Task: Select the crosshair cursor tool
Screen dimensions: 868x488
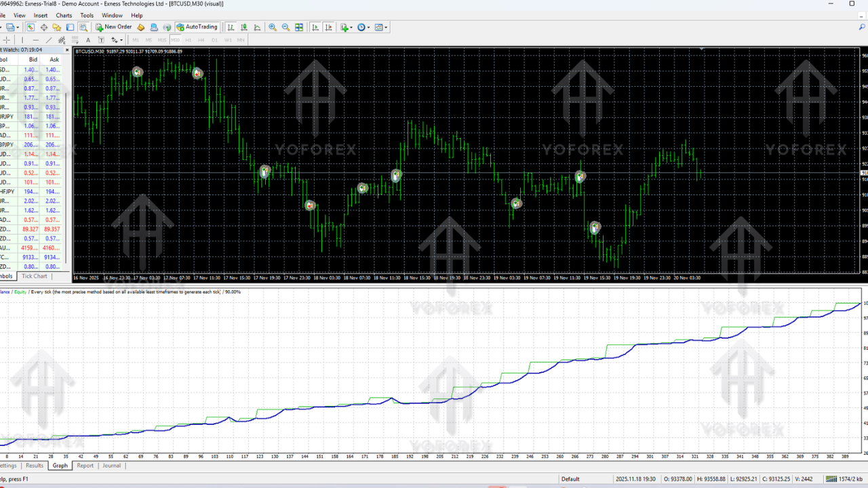Action: point(7,40)
